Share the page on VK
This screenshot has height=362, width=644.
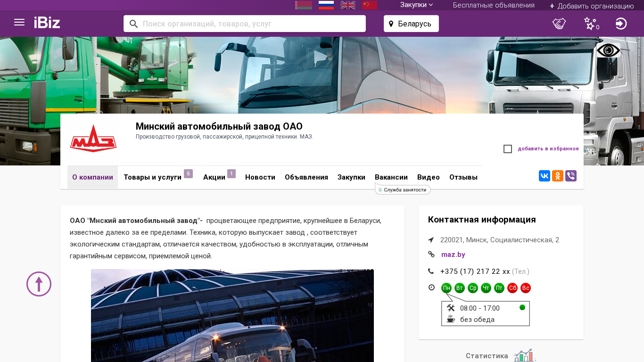tap(545, 176)
